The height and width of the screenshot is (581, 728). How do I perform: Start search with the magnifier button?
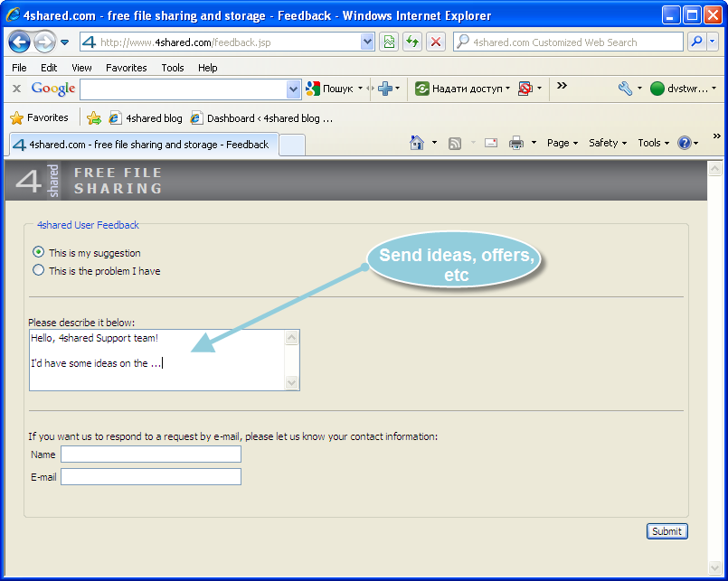696,42
